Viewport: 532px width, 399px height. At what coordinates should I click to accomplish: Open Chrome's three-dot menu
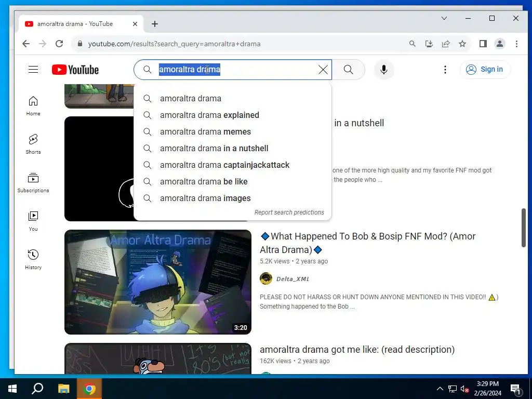point(516,44)
